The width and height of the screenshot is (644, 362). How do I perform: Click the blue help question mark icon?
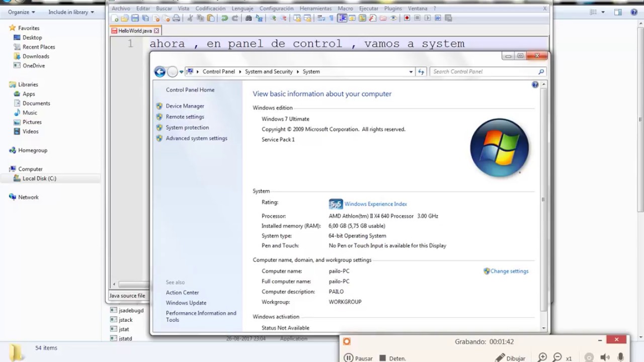click(x=535, y=84)
